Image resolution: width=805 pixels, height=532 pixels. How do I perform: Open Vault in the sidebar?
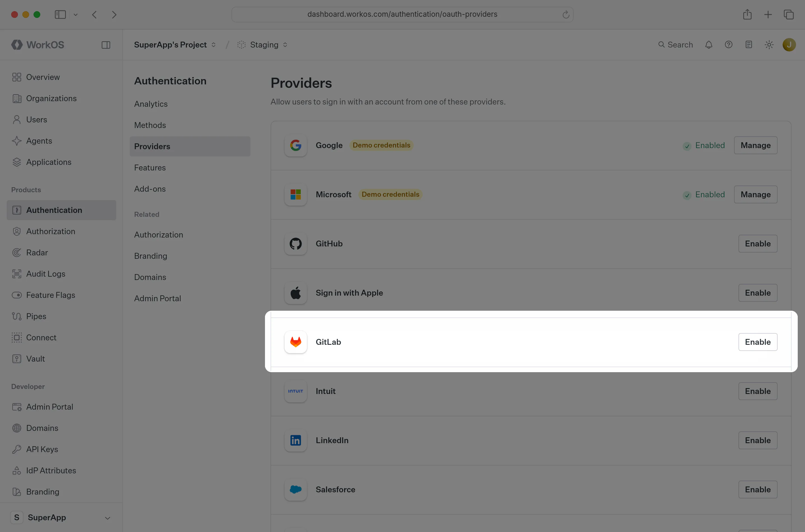pyautogui.click(x=61, y=359)
